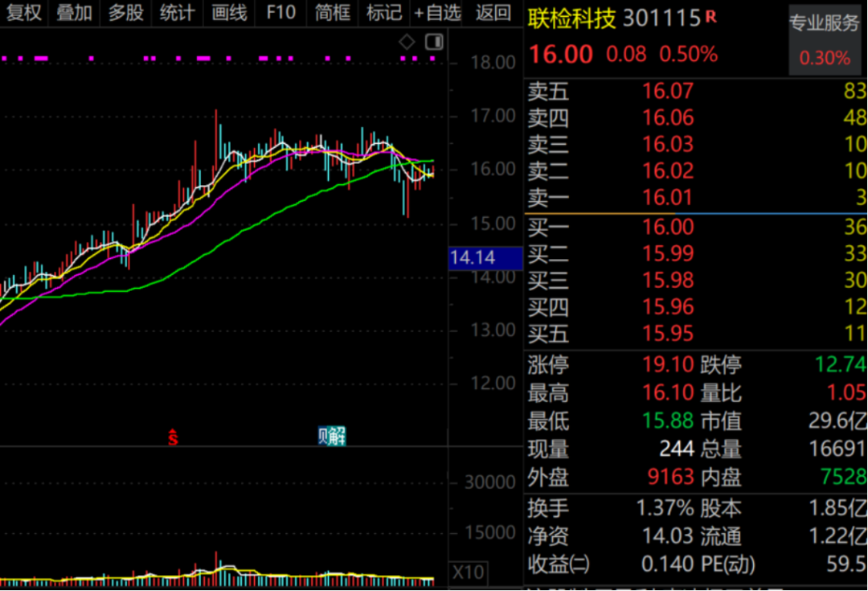Click 统计 statistics in the toolbar

point(177,13)
